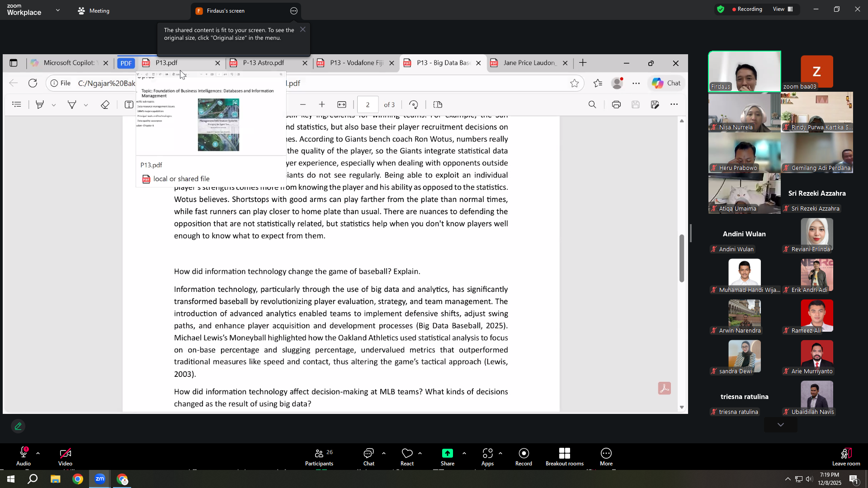The height and width of the screenshot is (488, 868).
Task: Open Windows Start menu
Action: coord(11,479)
